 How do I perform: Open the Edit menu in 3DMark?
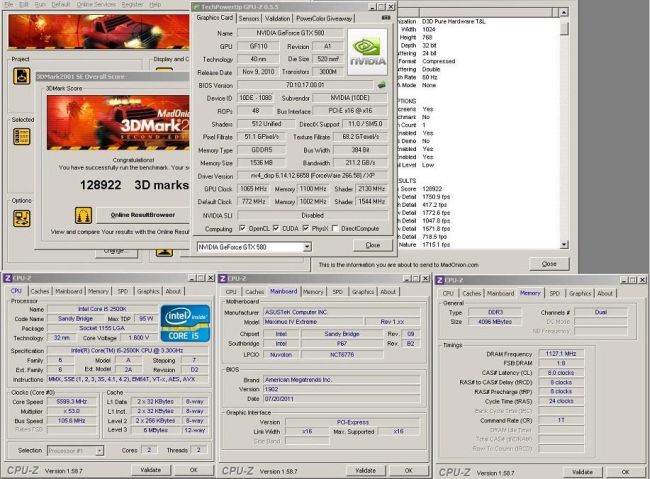click(x=24, y=5)
